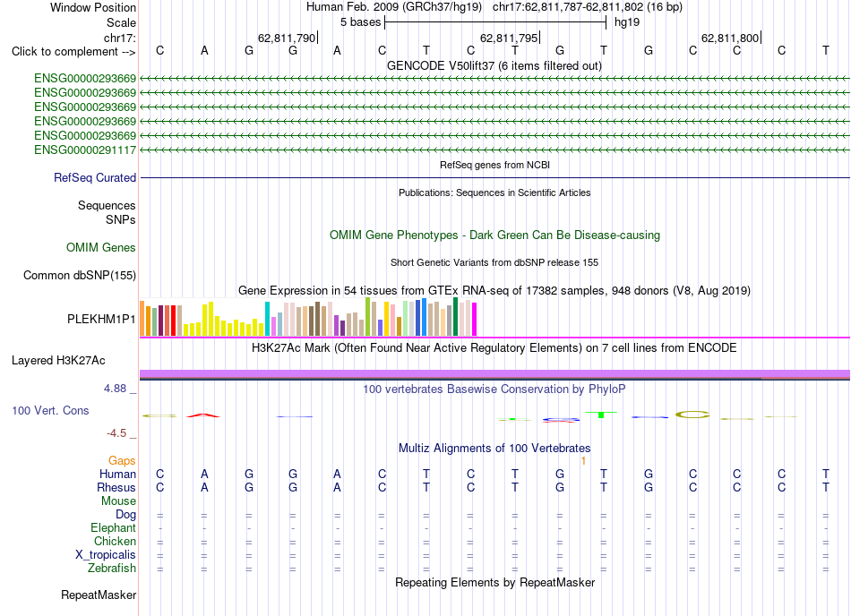Click the 'GENCODE V50lift37 (6 items filtered out)' title
Image resolution: width=851 pixels, height=616 pixels.
point(494,66)
